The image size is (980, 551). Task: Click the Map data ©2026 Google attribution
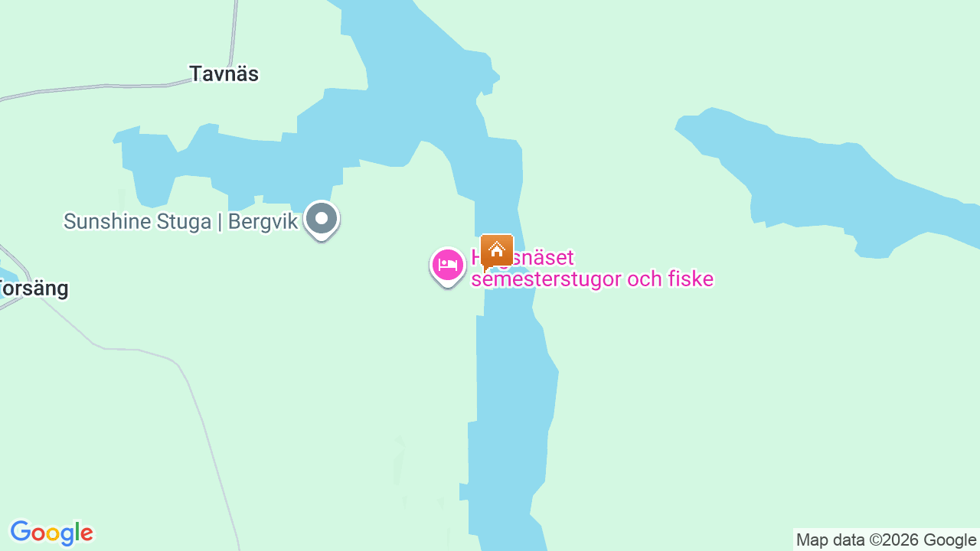[x=886, y=540]
